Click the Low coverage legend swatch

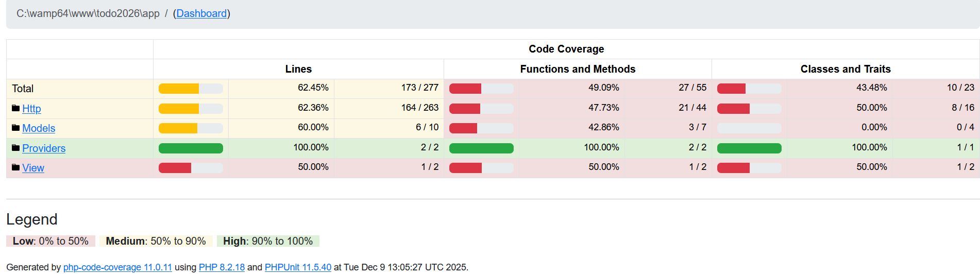50,241
